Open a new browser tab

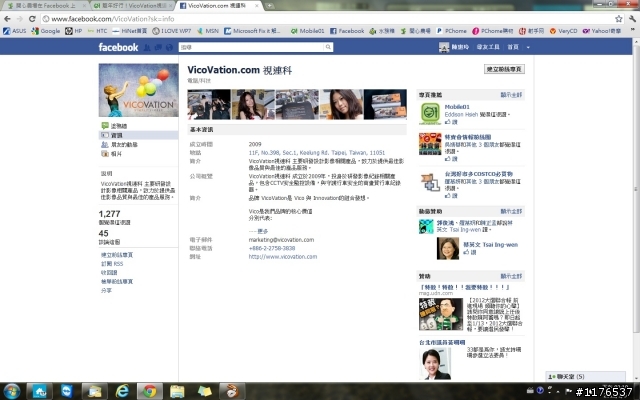[x=269, y=6]
